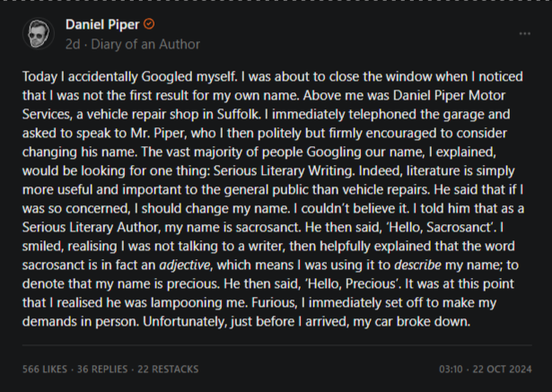552x392 pixels.
Task: Click the phrase Daniel Piper Motor
Action: [449, 95]
